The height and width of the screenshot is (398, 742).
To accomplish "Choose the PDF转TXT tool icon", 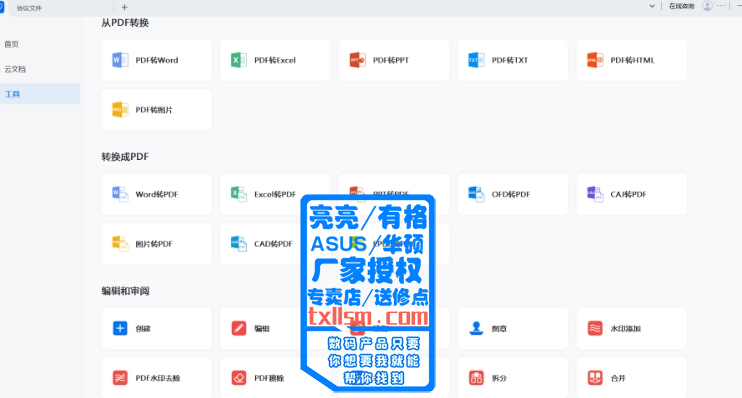I will pyautogui.click(x=476, y=60).
